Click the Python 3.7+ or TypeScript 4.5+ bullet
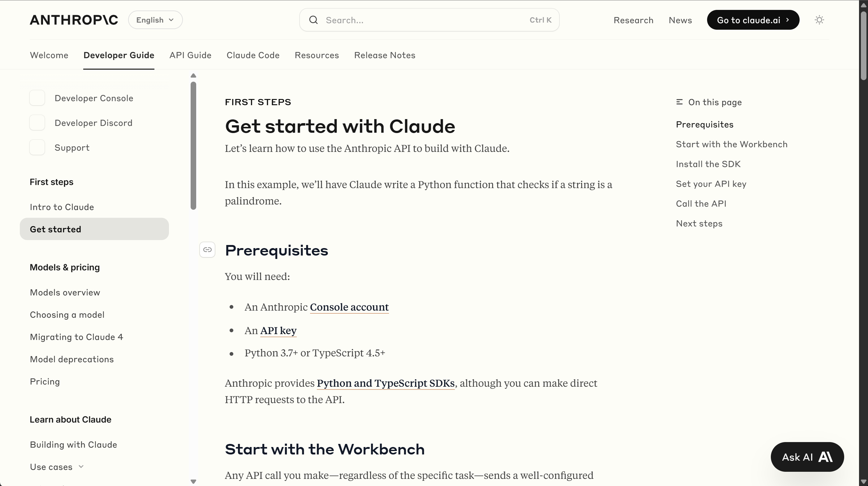Screen dimensions: 868x486 click(315, 353)
